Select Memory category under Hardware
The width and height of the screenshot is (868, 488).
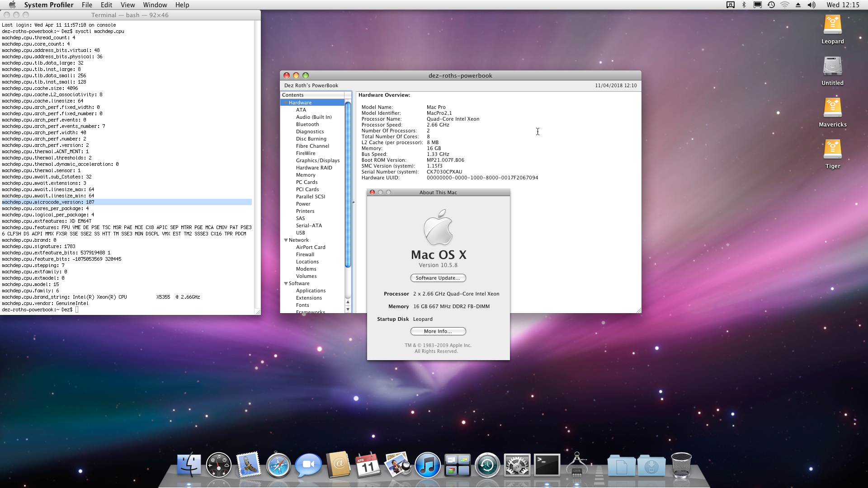pyautogui.click(x=305, y=174)
